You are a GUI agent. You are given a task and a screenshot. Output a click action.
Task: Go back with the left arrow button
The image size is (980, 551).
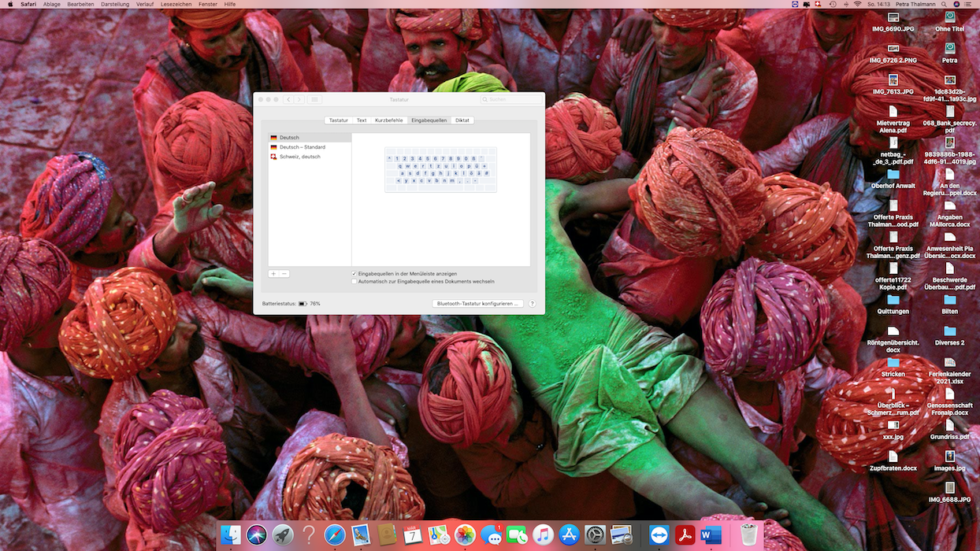point(288,99)
